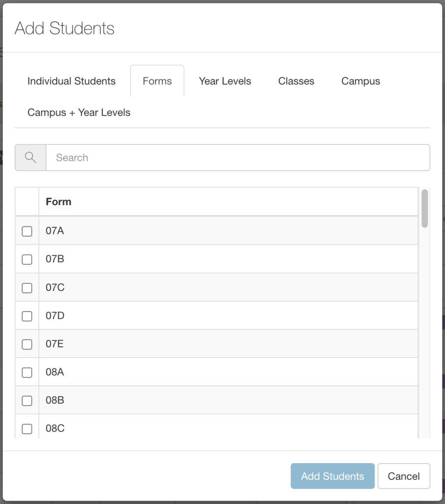This screenshot has height=504, width=445.
Task: Cancel the Add Students dialog
Action: click(404, 476)
